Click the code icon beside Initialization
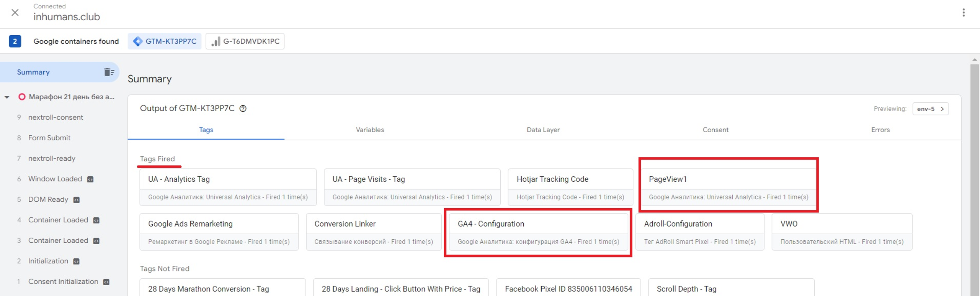This screenshot has width=980, height=296. 77,261
